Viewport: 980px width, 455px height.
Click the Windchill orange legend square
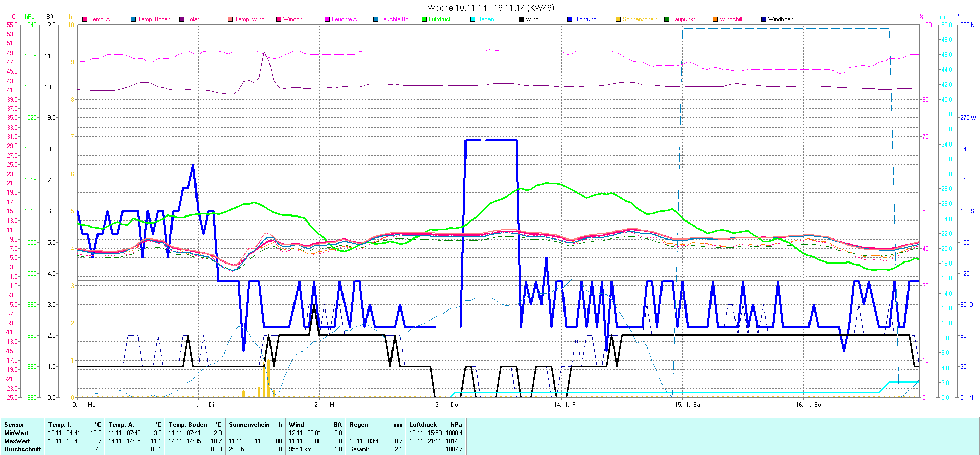(x=715, y=19)
